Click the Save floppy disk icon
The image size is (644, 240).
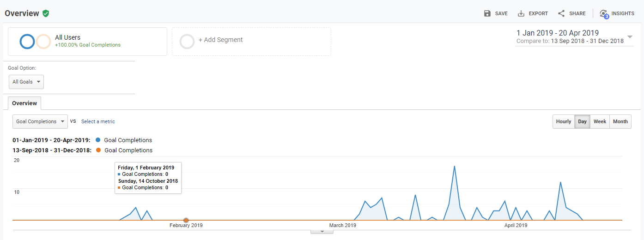[x=487, y=13]
